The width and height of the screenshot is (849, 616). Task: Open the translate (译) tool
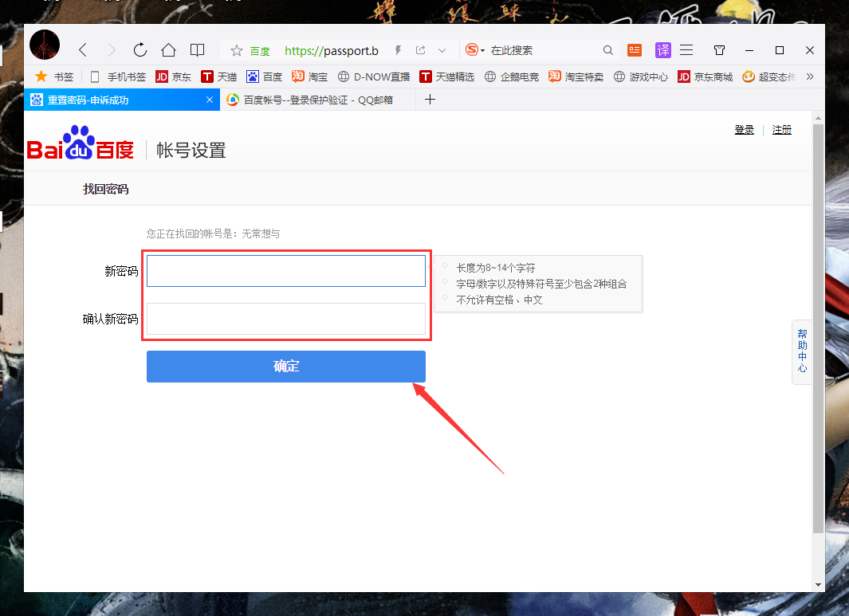(662, 49)
